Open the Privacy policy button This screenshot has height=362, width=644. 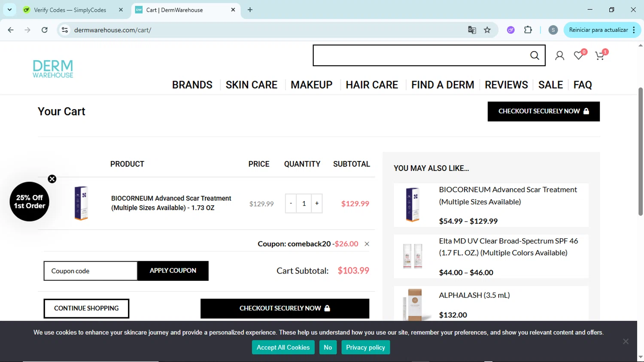click(366, 347)
